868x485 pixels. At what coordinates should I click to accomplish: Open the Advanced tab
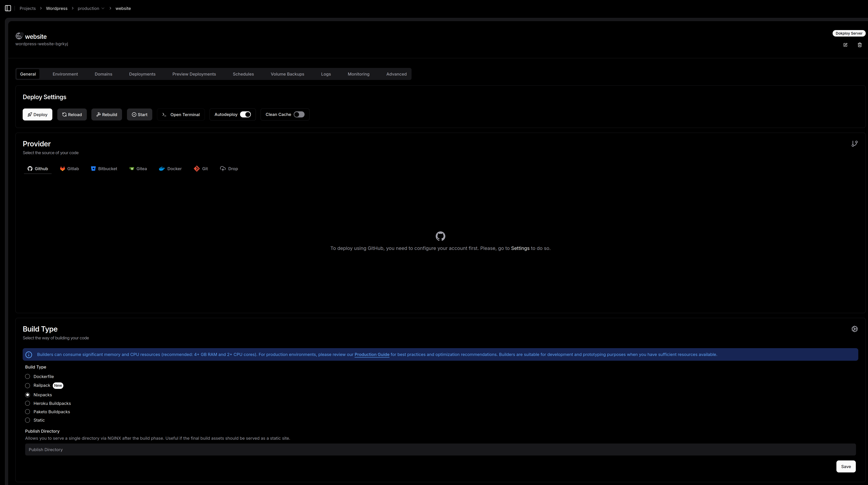(396, 74)
